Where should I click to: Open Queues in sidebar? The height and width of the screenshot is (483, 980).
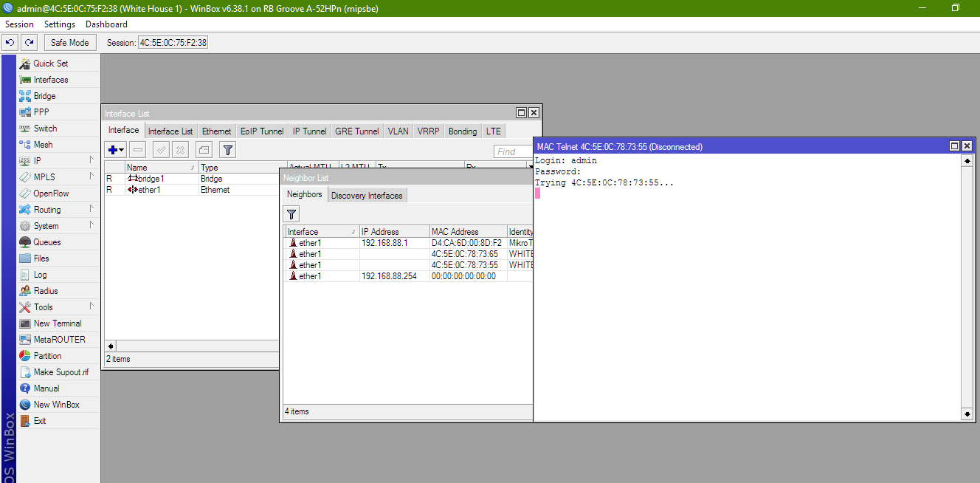coord(58,242)
